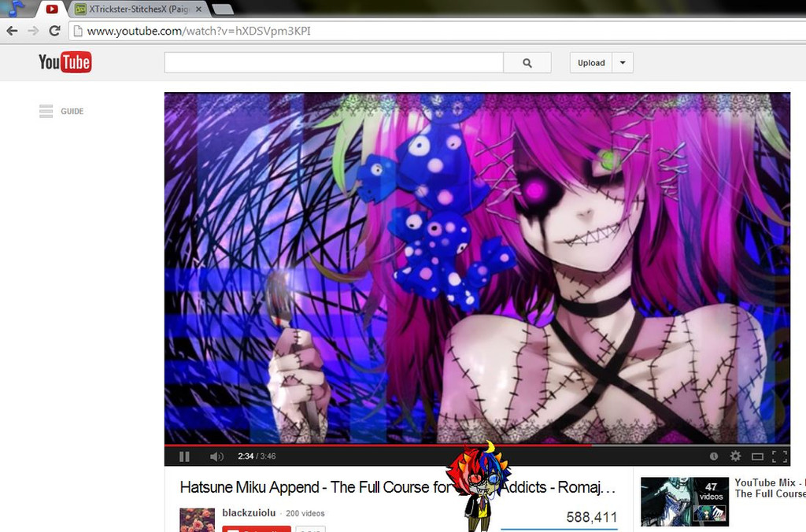Mute the video volume
This screenshot has height=532, width=806.
(216, 456)
